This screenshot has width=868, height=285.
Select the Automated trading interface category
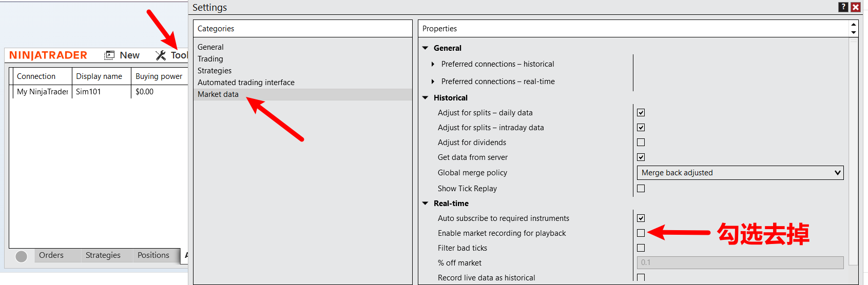tap(246, 83)
